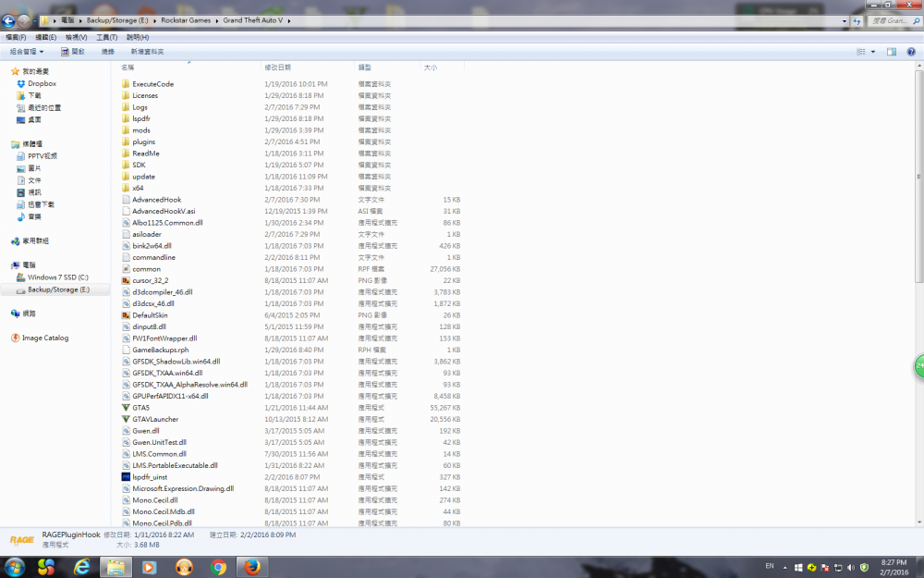This screenshot has height=578, width=924.
Task: Select the DefaultSkin PNG image icon
Action: pyautogui.click(x=126, y=315)
